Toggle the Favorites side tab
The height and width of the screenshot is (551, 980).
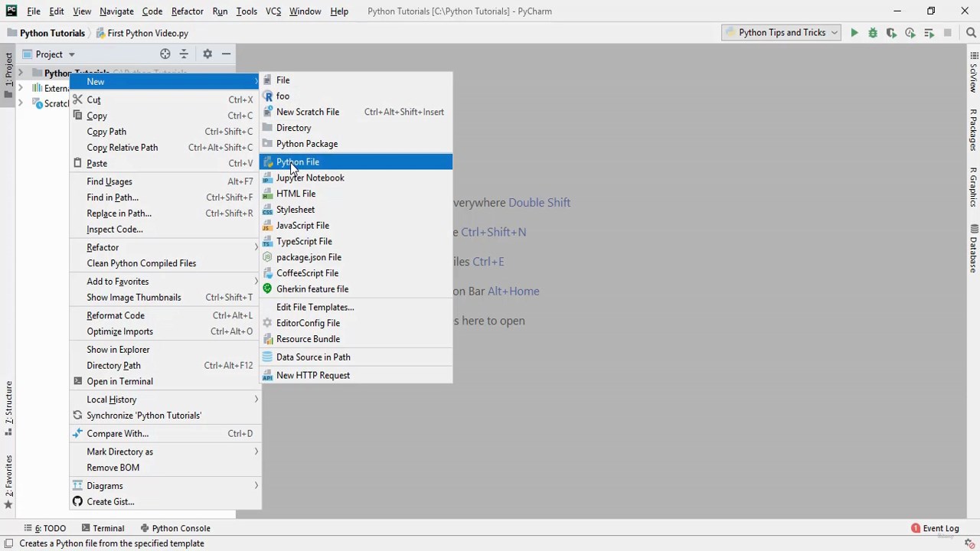[8, 482]
